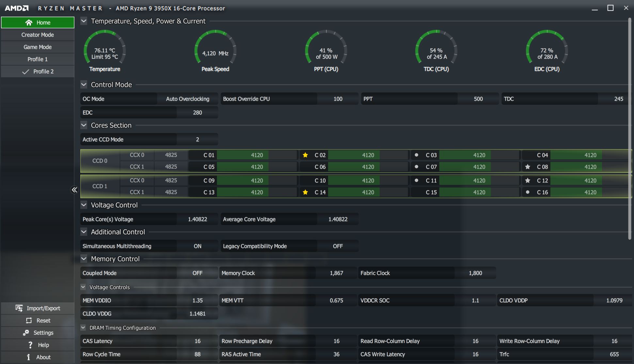This screenshot has width=634, height=364.
Task: Collapse the Cores Section chevron
Action: [84, 125]
